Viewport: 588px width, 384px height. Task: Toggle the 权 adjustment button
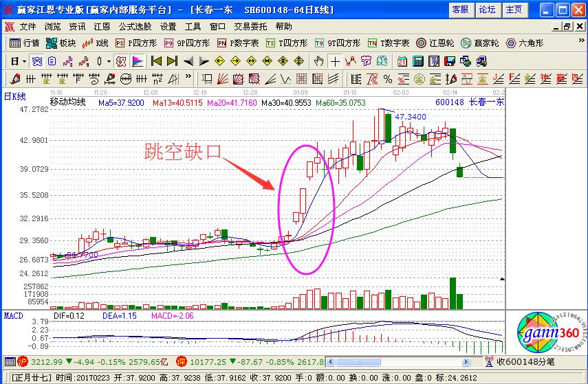(x=121, y=60)
